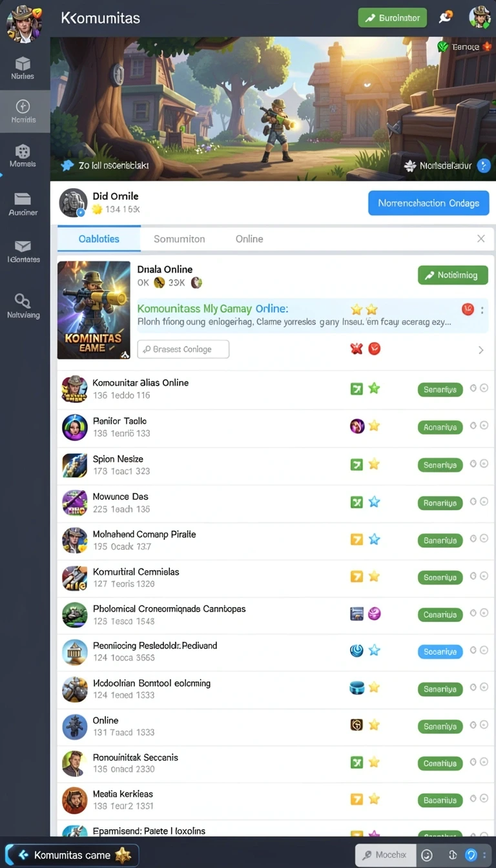Toggle the circle options in the Spion Nesize row
This screenshot has height=868, width=496.
479,463
